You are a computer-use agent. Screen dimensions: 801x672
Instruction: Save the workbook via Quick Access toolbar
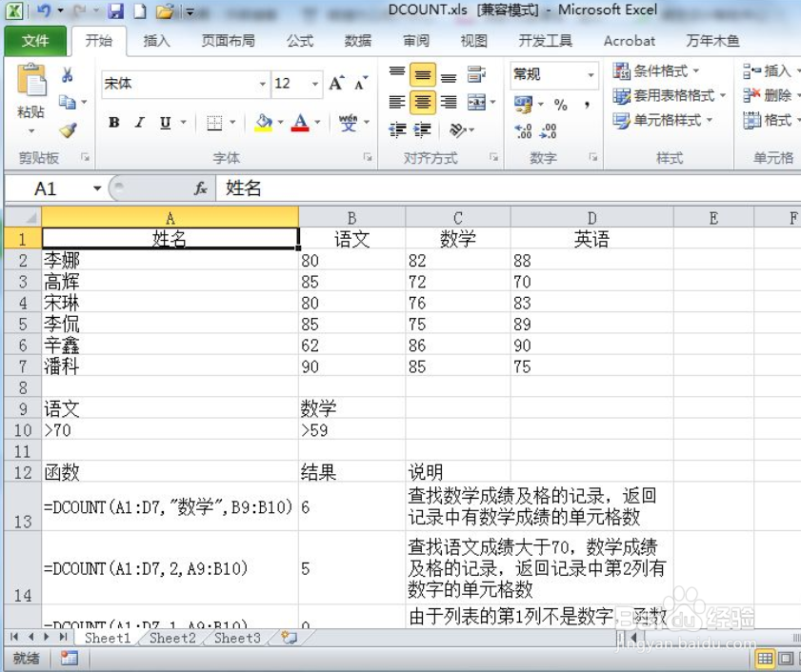point(116,10)
